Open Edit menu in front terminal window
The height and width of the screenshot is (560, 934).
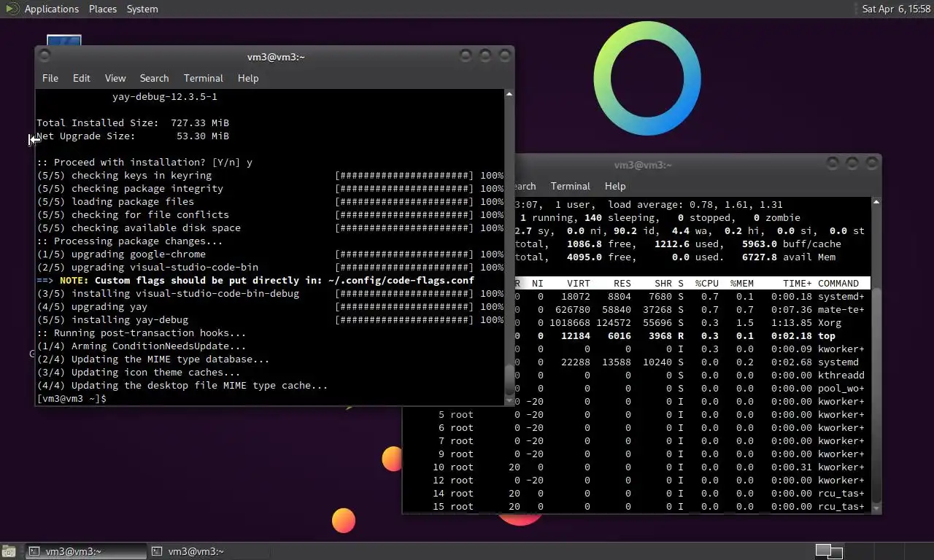82,78
